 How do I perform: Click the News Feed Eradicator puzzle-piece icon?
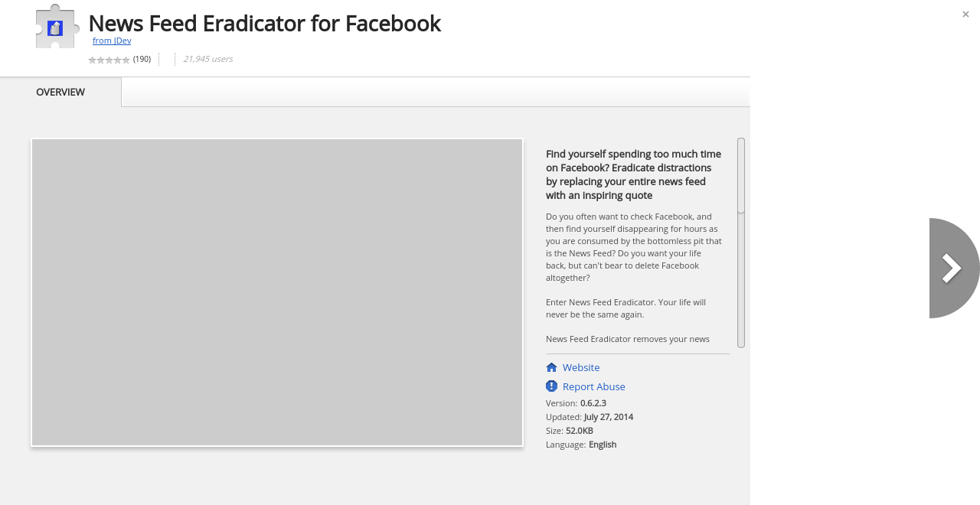[x=57, y=27]
